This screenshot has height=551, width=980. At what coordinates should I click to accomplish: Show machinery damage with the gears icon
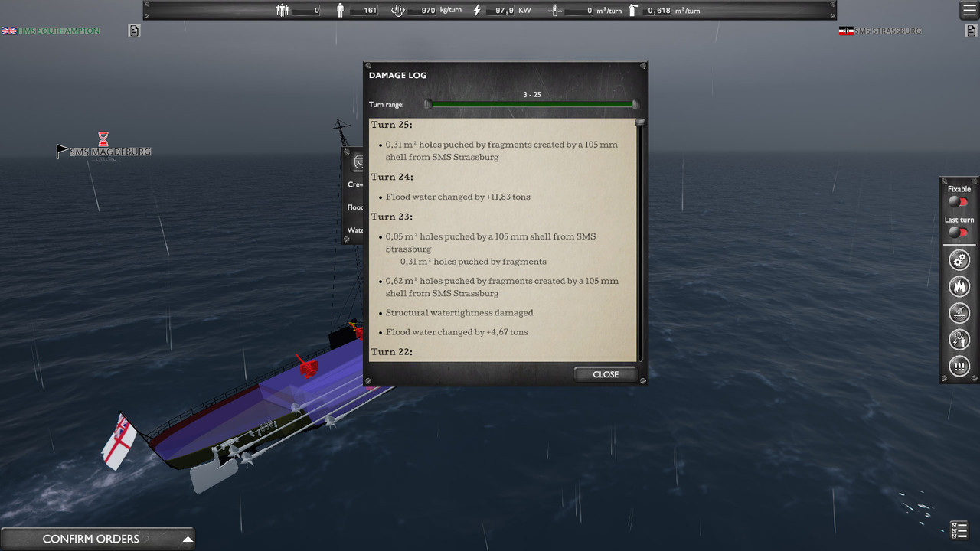tap(959, 260)
